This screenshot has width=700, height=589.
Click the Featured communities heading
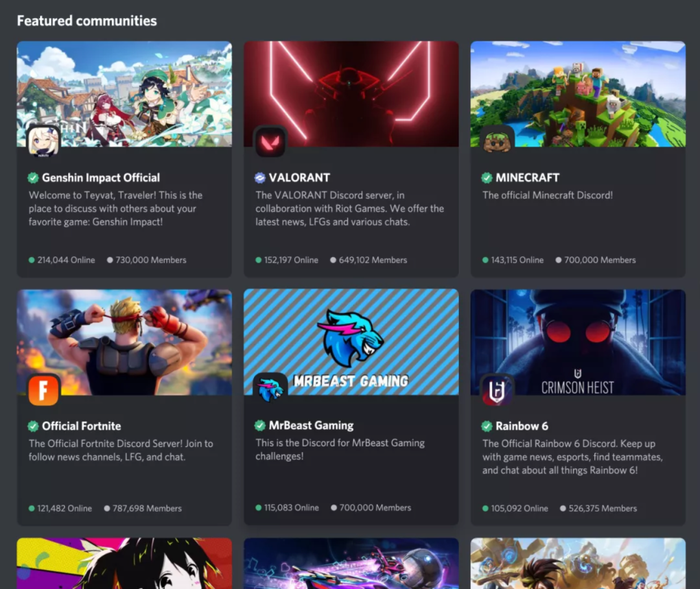point(87,21)
